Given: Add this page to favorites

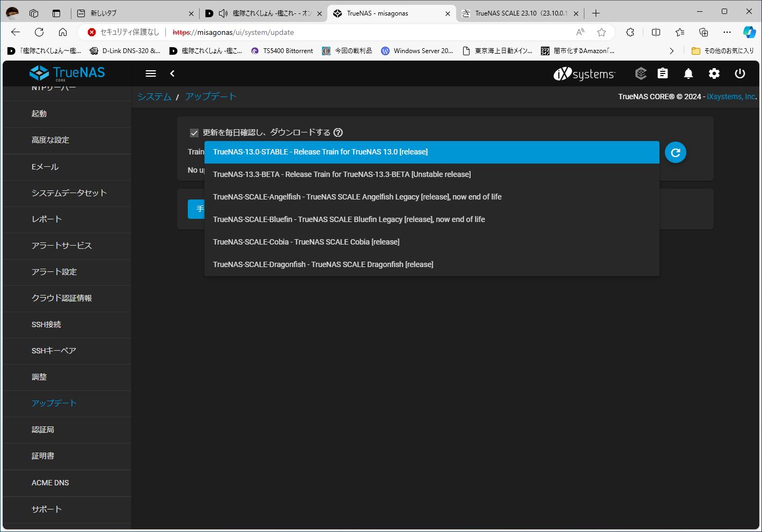Looking at the screenshot, I should click(x=602, y=32).
